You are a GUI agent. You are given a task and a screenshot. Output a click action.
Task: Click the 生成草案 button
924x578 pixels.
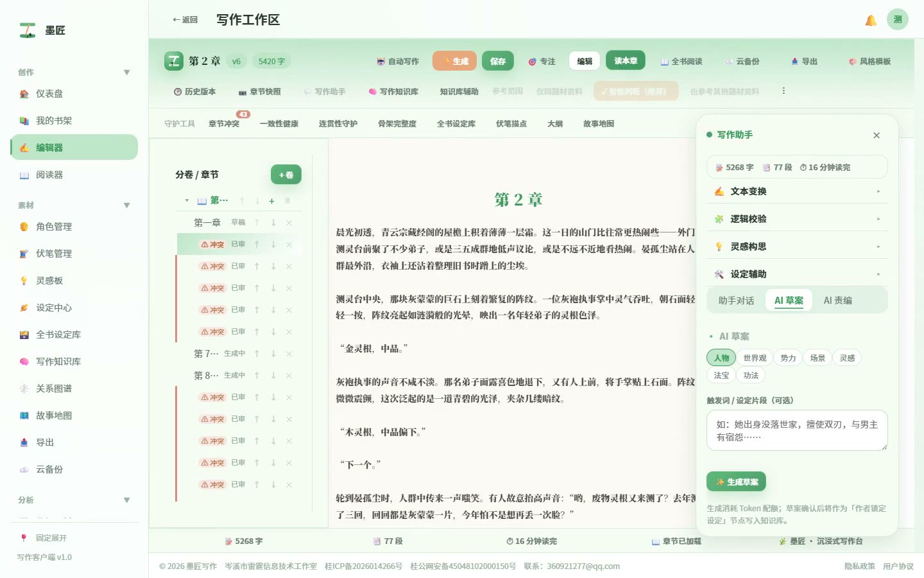tap(737, 482)
